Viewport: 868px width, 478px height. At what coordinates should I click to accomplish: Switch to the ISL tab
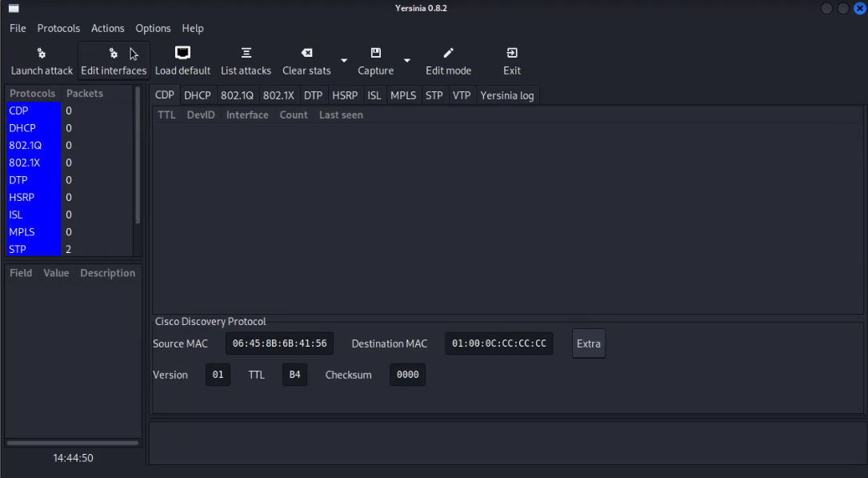pyautogui.click(x=374, y=95)
